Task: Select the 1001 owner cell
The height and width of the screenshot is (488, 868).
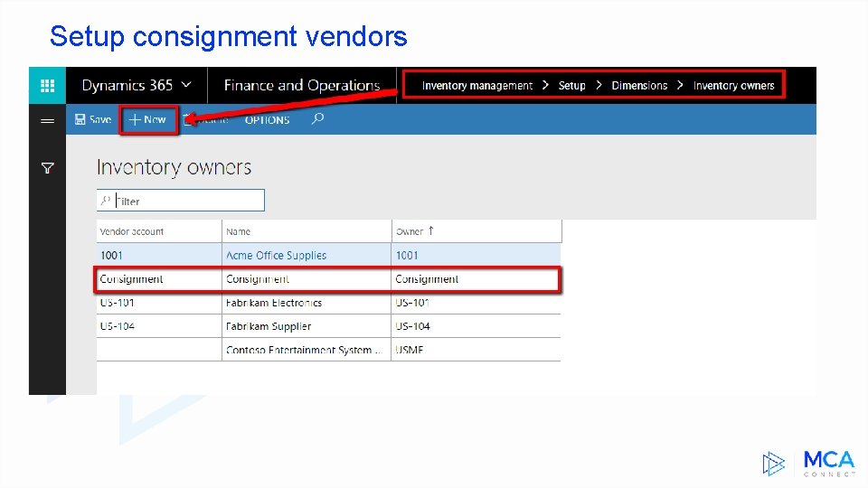Action: pyautogui.click(x=476, y=255)
